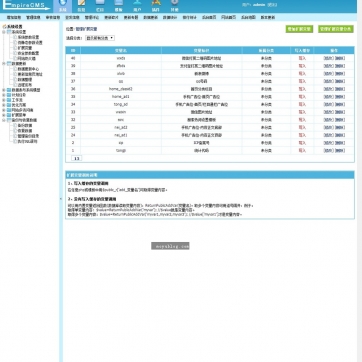The image size is (362, 362).
Task: Click page icon beside 执行SQL语句 tree item
Action: pyautogui.click(x=15, y=141)
